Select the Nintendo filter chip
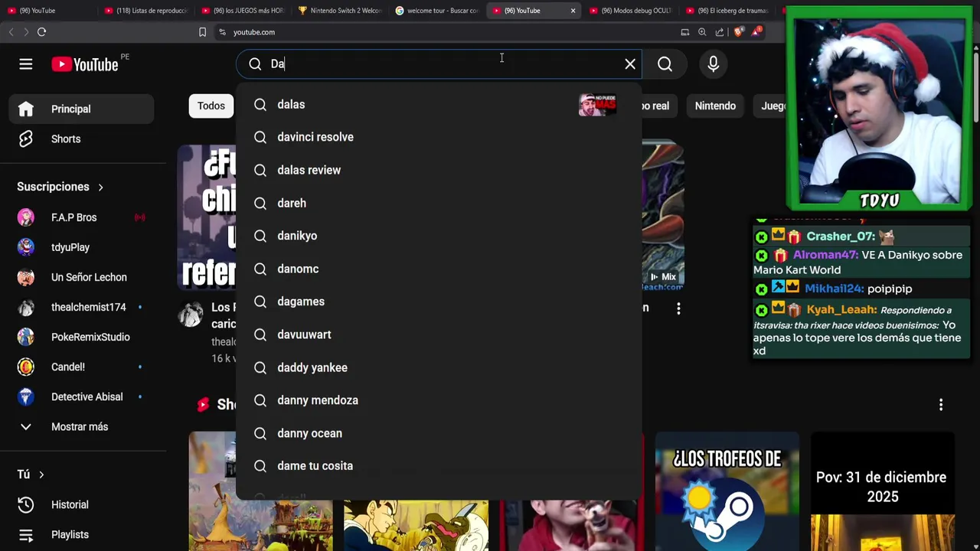The width and height of the screenshot is (980, 551). (x=715, y=106)
